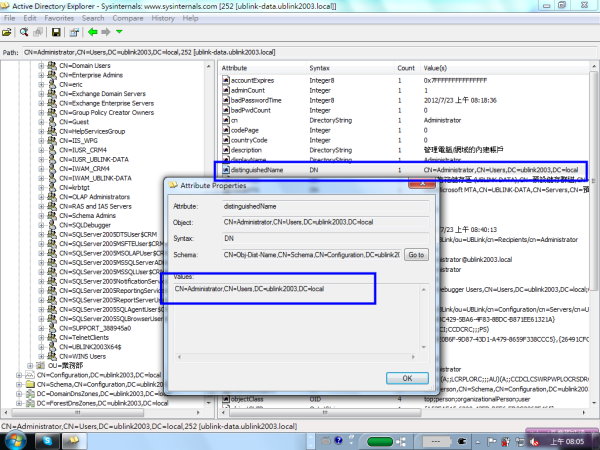Expand the CN=IIS_WPG node
Screen dimensions: 600x450
coord(41,141)
